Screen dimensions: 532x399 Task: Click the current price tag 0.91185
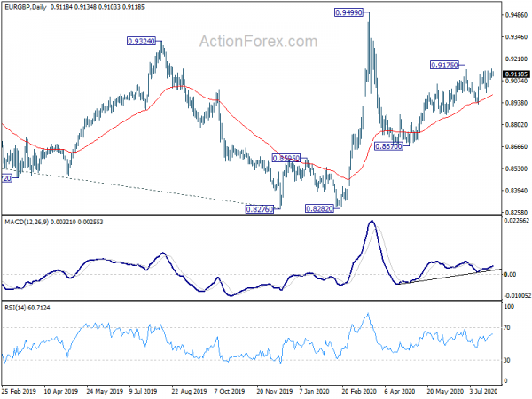[516, 74]
